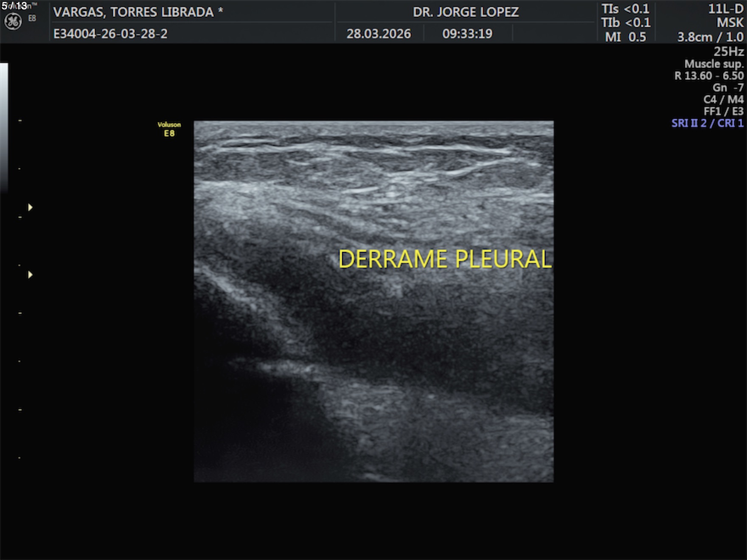Click the MSK preset label

(x=730, y=23)
